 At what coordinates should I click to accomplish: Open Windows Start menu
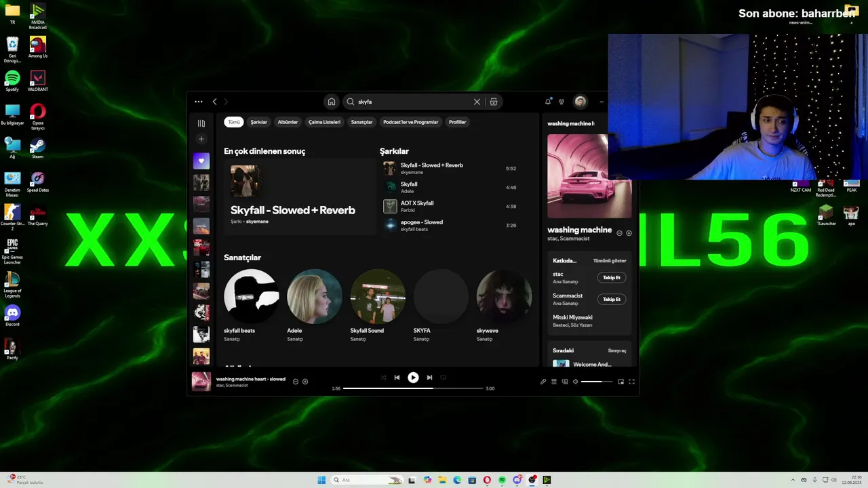[x=321, y=480]
